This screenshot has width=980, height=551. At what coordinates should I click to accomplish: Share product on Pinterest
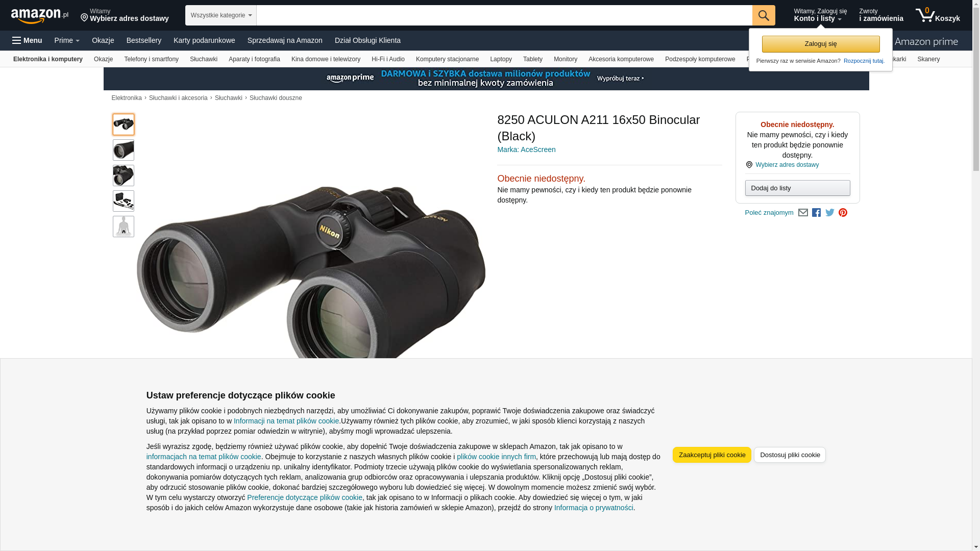coord(843,213)
